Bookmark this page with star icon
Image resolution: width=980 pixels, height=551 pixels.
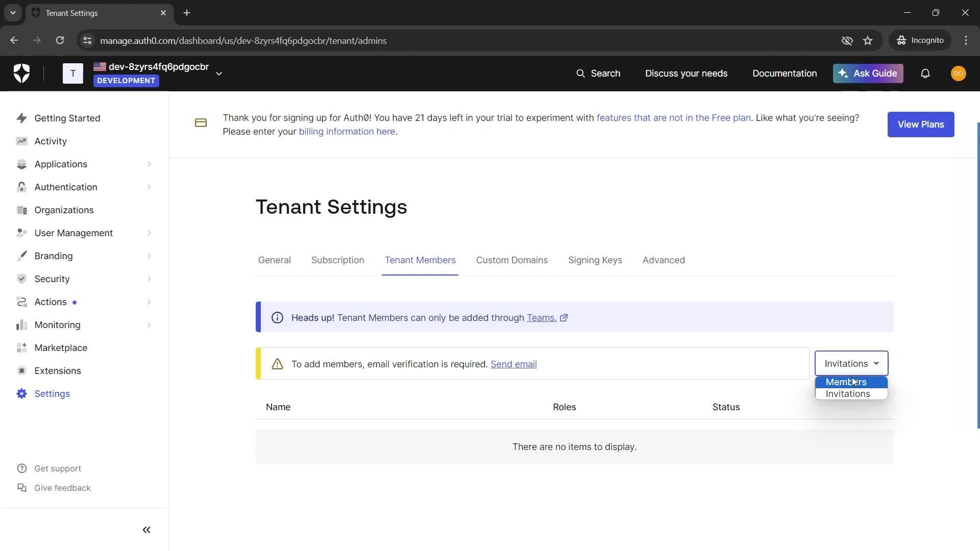point(868,40)
